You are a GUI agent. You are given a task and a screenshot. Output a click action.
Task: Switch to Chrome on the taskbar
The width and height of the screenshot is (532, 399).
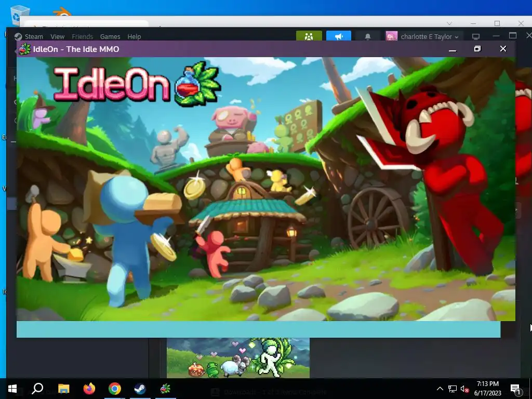pyautogui.click(x=115, y=389)
